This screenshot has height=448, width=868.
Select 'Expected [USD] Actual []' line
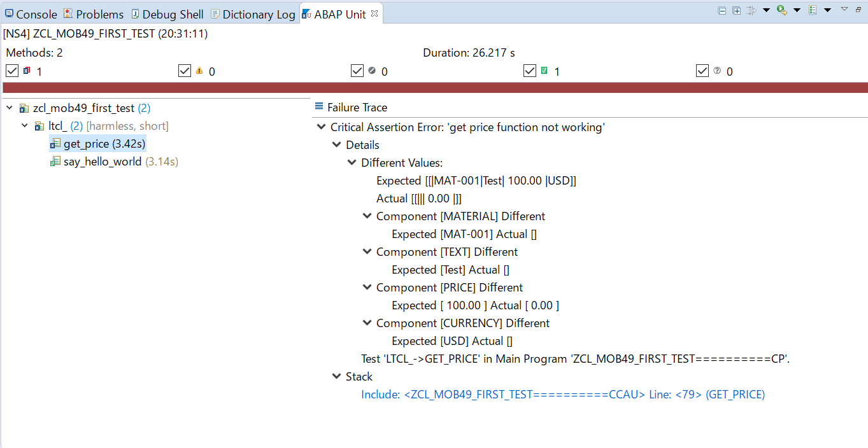point(452,341)
